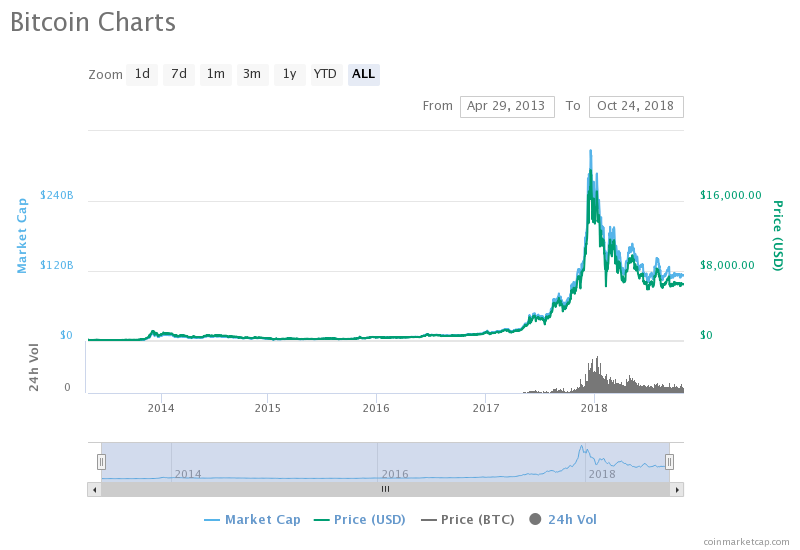The image size is (800, 550).
Task: Click the scrollbar right arrow
Action: [677, 490]
